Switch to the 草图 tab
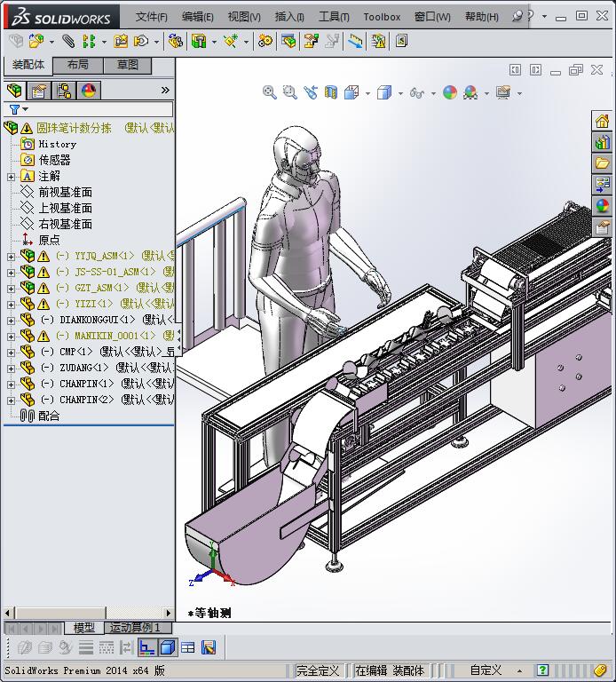This screenshot has height=682, width=616. click(x=128, y=65)
